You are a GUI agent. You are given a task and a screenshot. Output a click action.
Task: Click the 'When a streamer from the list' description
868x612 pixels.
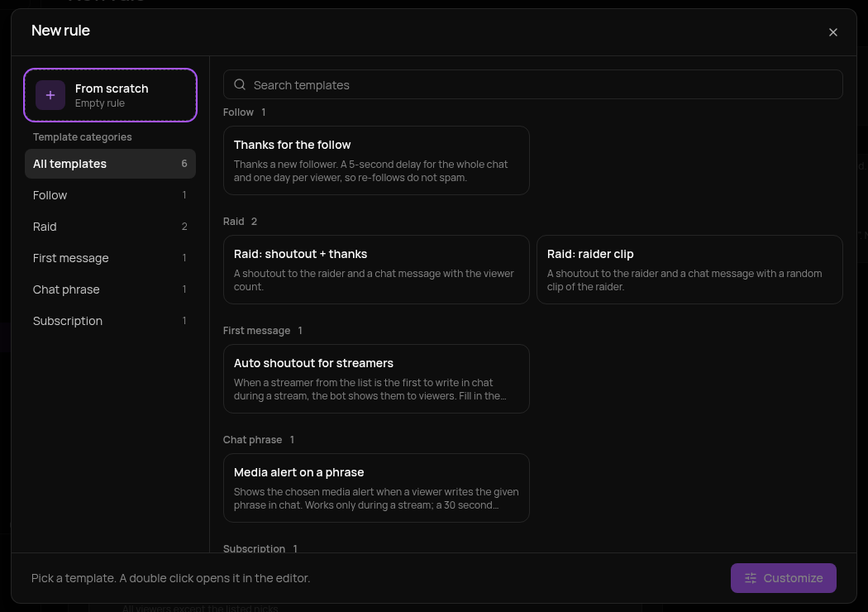tap(370, 390)
